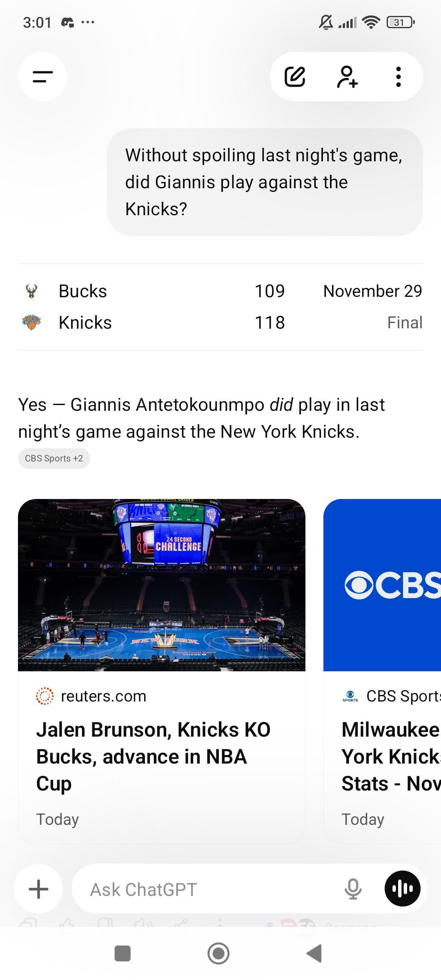Image resolution: width=441 pixels, height=980 pixels.
Task: Tap the Milwaukee headline on CBS card
Action: [390, 756]
